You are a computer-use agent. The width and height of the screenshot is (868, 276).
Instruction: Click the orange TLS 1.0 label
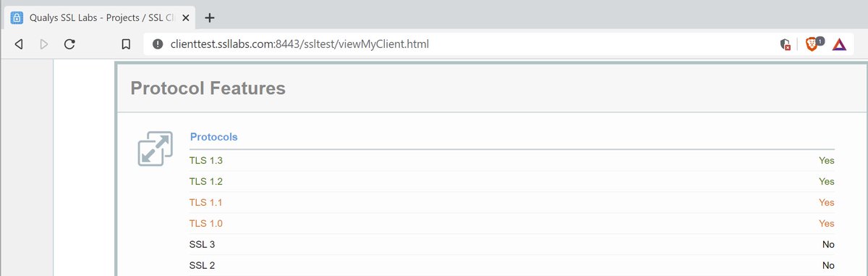point(206,223)
